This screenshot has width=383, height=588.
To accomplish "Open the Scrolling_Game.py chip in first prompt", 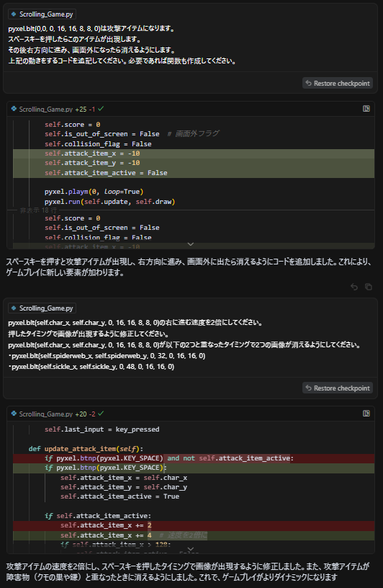I will 42,14.
